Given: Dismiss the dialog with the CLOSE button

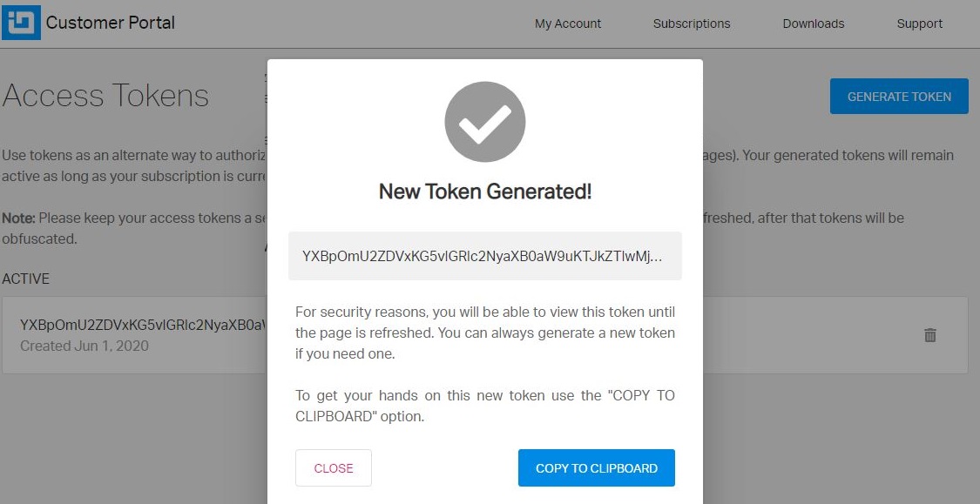Looking at the screenshot, I should [x=333, y=467].
